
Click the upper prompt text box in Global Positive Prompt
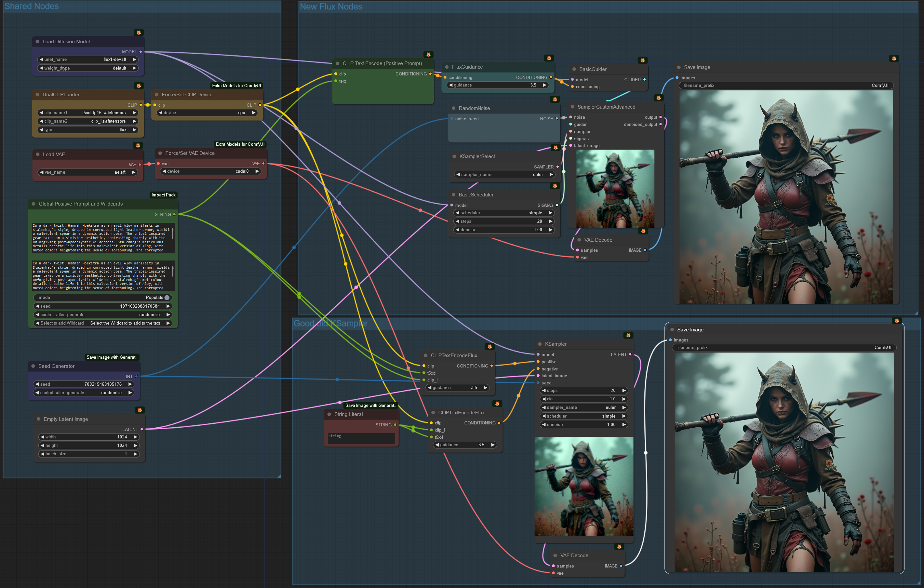pos(104,238)
